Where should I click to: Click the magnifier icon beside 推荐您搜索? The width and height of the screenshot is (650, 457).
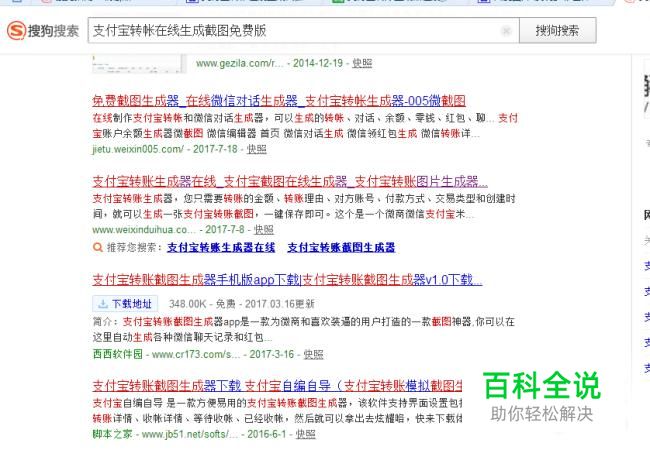click(x=98, y=248)
